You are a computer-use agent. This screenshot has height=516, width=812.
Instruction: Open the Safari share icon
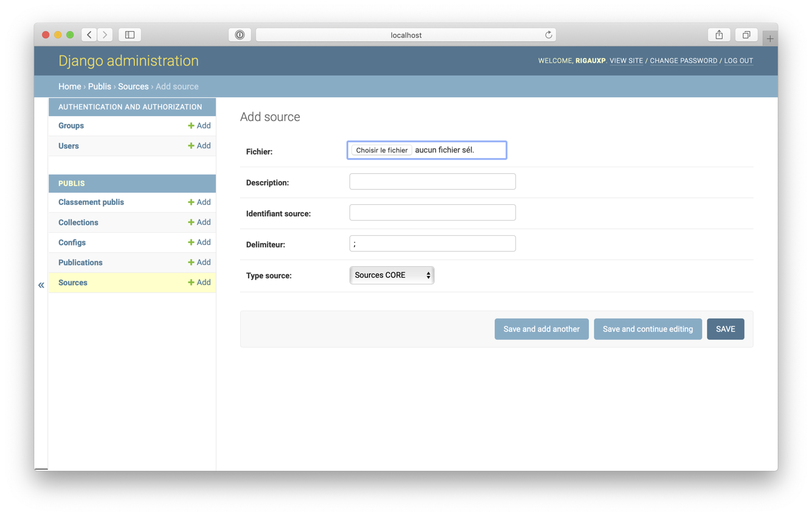pyautogui.click(x=719, y=35)
